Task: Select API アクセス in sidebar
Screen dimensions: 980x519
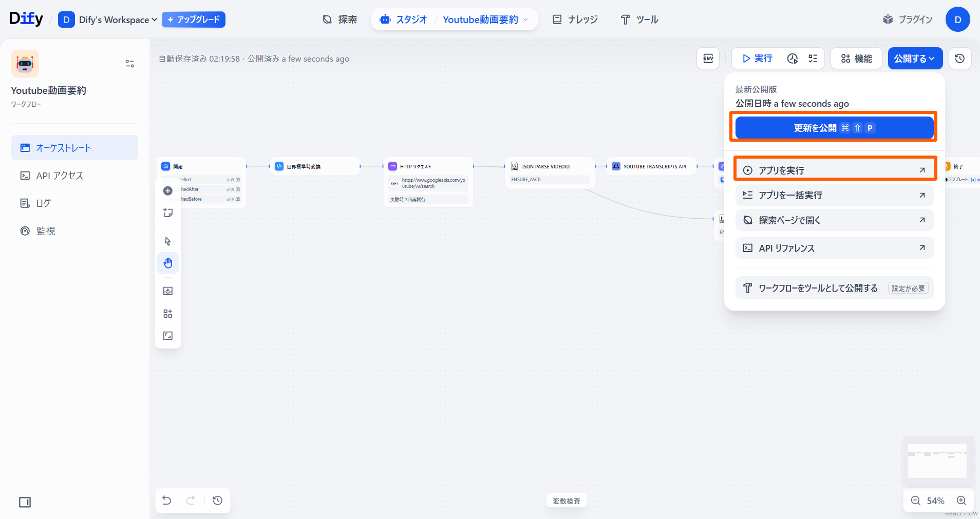Action: coord(60,176)
